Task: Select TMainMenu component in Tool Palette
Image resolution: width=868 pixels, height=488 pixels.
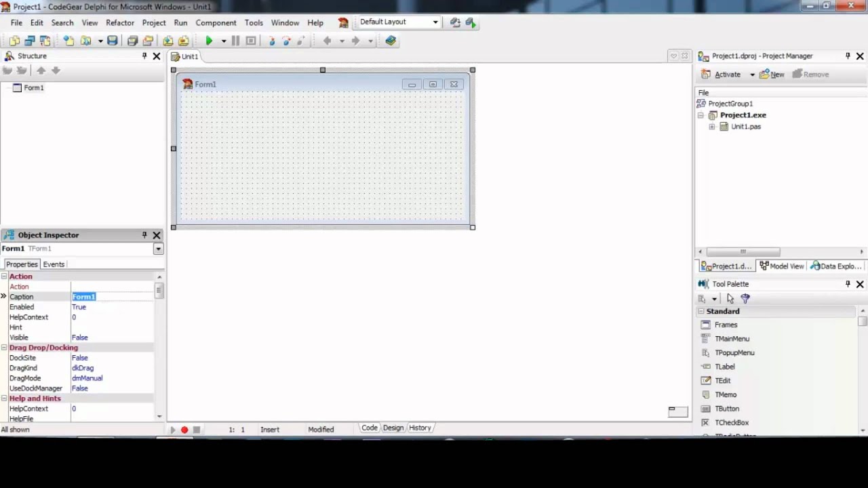Action: click(x=732, y=338)
